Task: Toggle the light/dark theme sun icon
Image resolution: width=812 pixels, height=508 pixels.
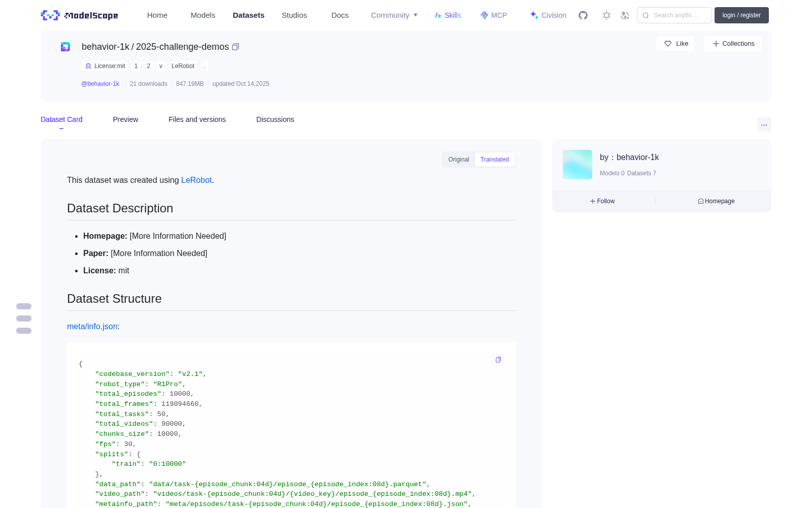Action: (x=606, y=15)
